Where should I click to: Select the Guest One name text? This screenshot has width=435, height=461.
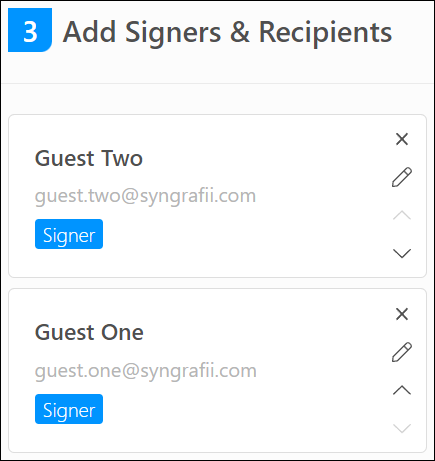tap(89, 333)
